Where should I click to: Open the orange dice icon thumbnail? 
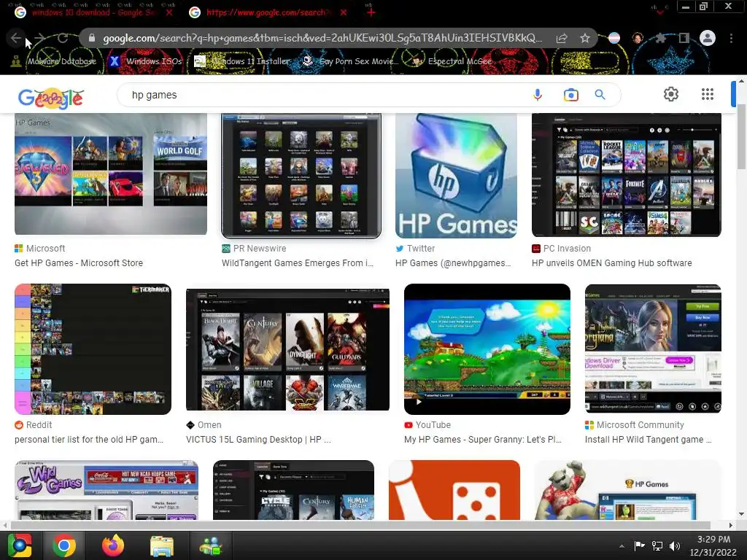[454, 490]
